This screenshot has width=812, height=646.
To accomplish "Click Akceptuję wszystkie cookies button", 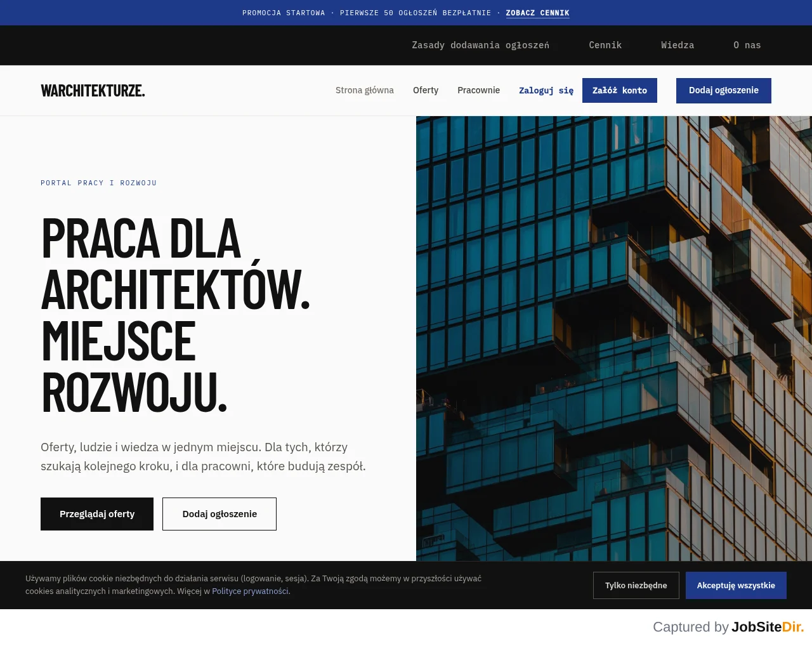I will pyautogui.click(x=736, y=585).
